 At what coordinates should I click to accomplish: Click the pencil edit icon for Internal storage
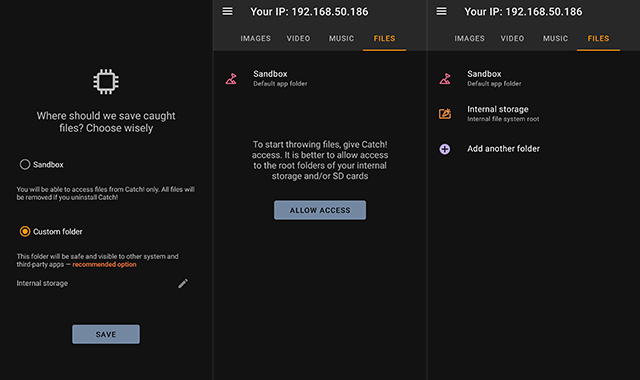tap(183, 283)
